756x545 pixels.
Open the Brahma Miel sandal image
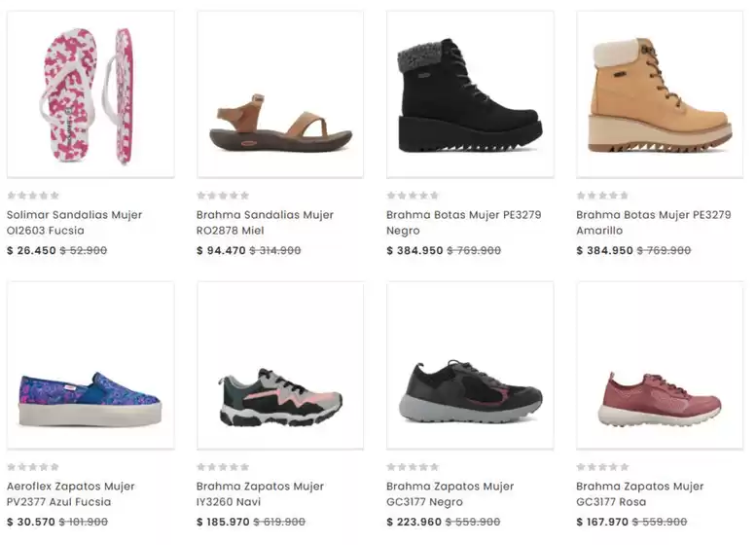coord(280,94)
